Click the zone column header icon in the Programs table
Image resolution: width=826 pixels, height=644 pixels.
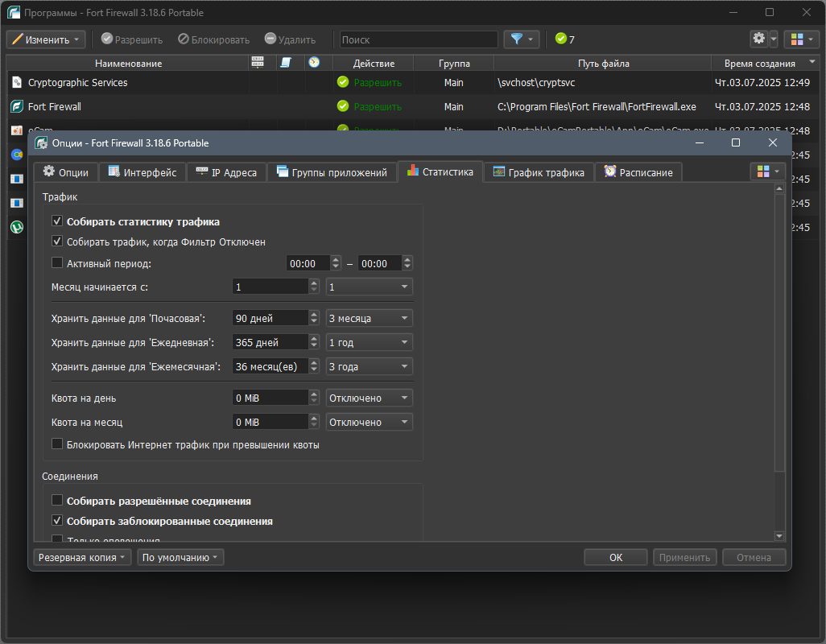(x=258, y=63)
